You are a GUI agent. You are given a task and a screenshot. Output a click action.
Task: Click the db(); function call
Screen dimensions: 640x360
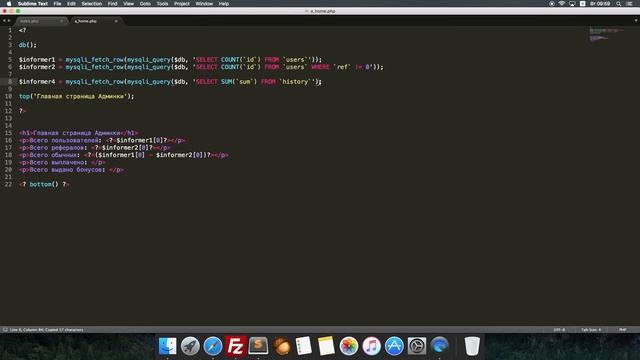tap(28, 45)
